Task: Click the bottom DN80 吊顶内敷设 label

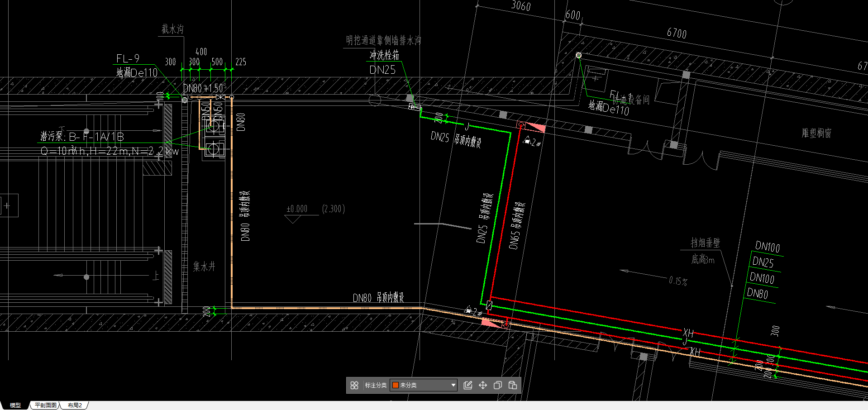Action: 378,298
